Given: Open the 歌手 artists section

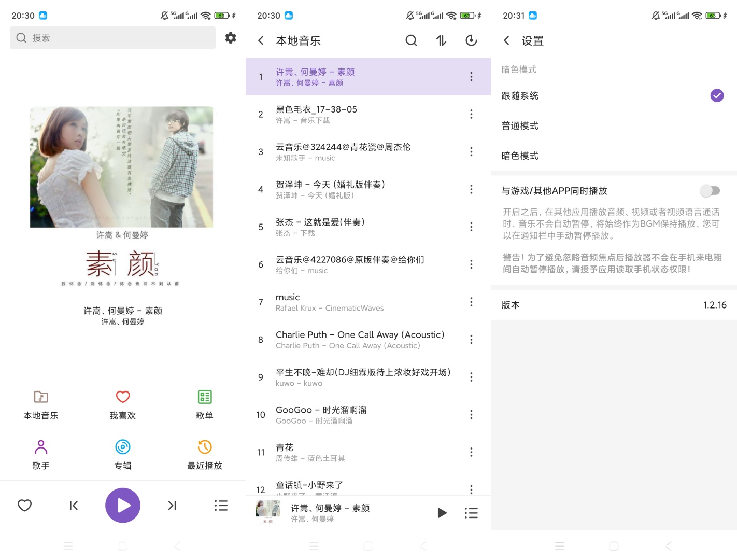Looking at the screenshot, I should point(41,454).
